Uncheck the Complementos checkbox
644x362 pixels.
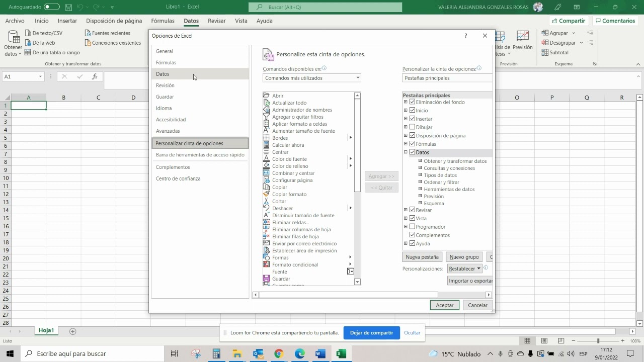[x=413, y=235]
